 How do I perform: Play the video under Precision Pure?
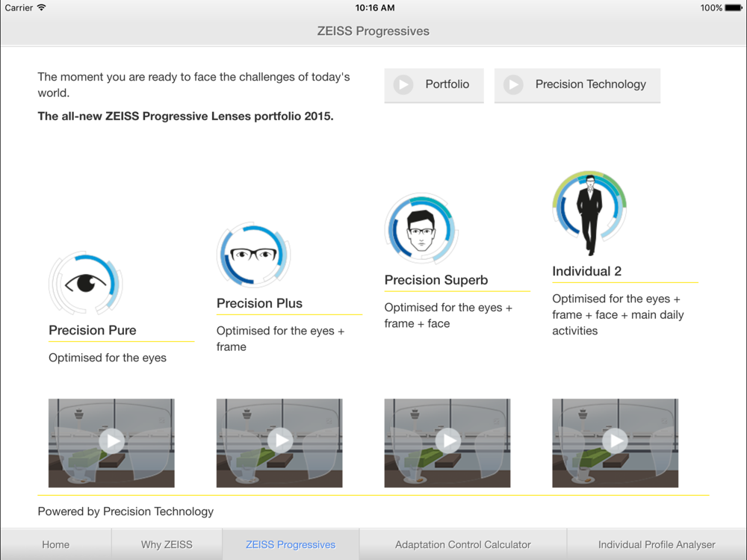pyautogui.click(x=111, y=443)
